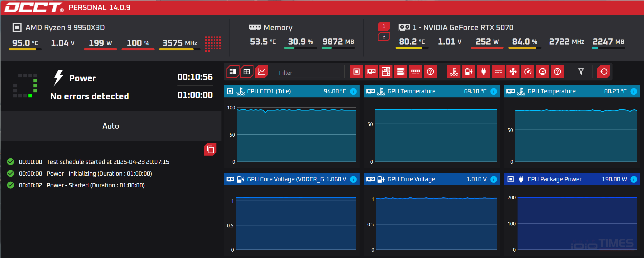Click the CPU CCD1 (Tdie) graph header
The width and height of the screenshot is (644, 258).
(x=292, y=91)
